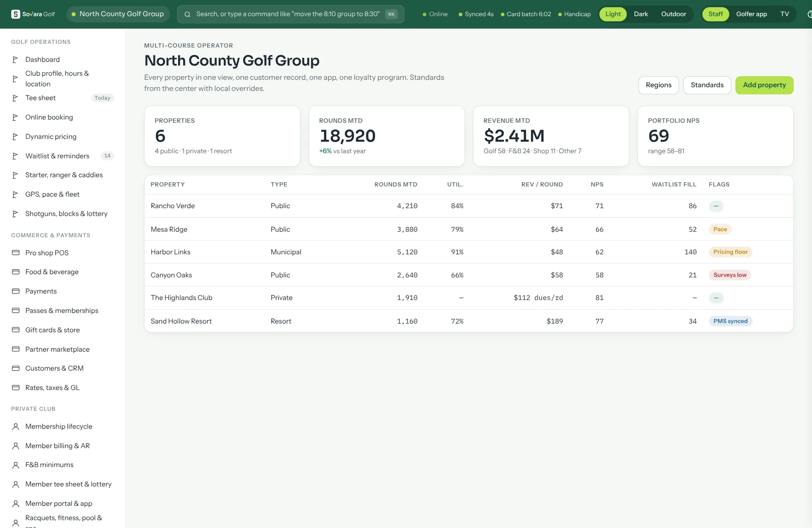Click the Add property button

pyautogui.click(x=764, y=85)
